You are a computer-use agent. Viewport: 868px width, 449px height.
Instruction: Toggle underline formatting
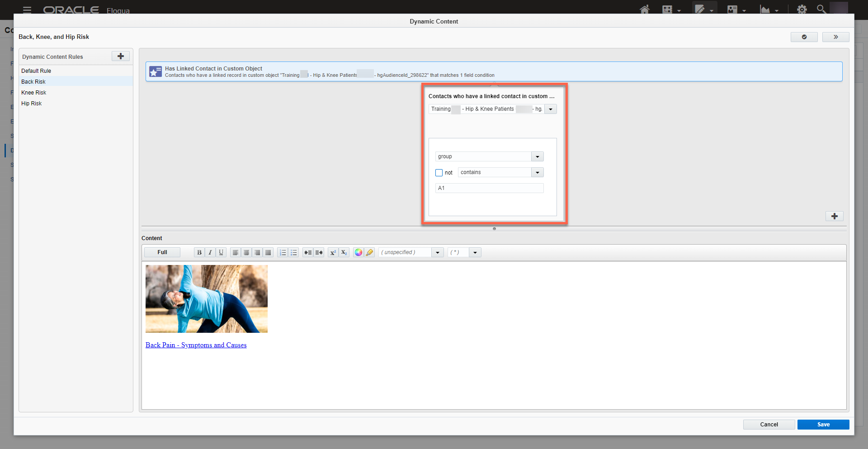click(x=221, y=252)
